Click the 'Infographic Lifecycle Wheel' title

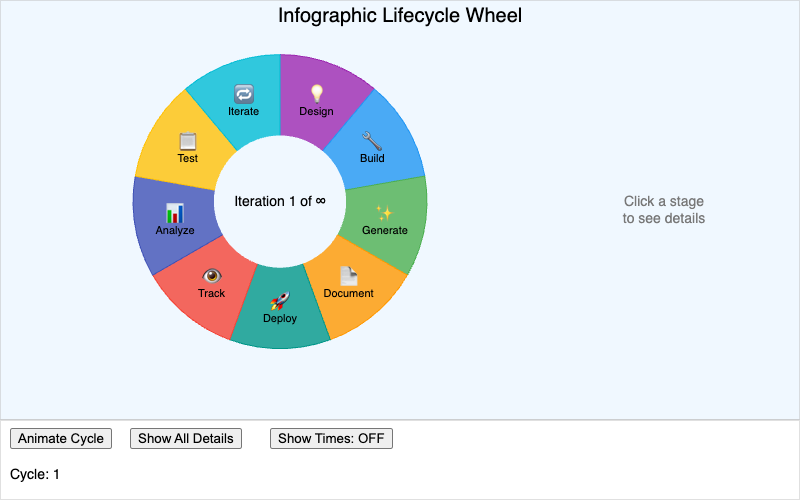point(400,15)
